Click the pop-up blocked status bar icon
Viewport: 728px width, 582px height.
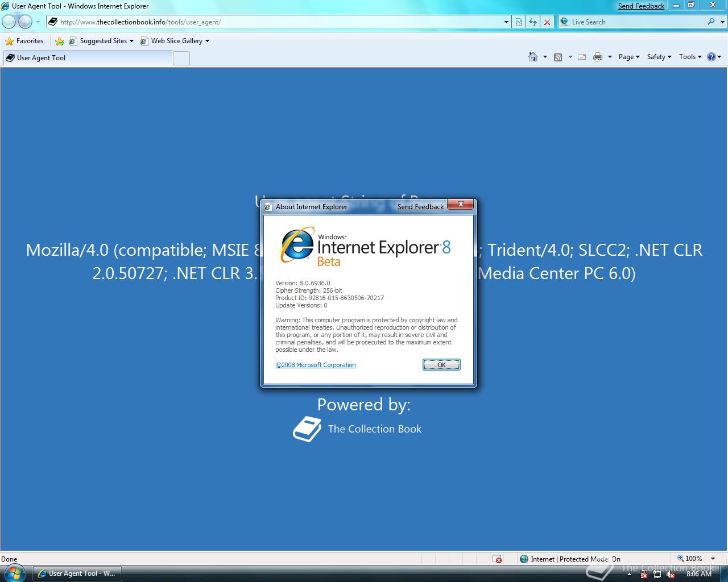pos(497,559)
